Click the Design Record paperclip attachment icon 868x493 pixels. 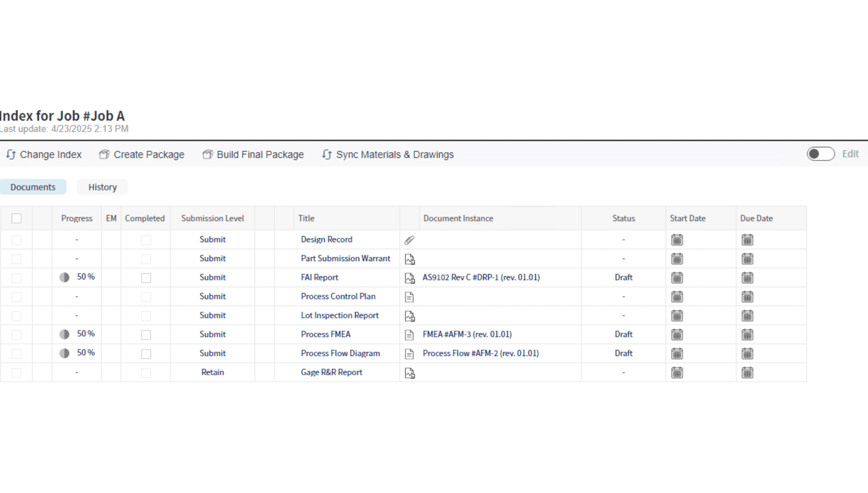coord(409,240)
